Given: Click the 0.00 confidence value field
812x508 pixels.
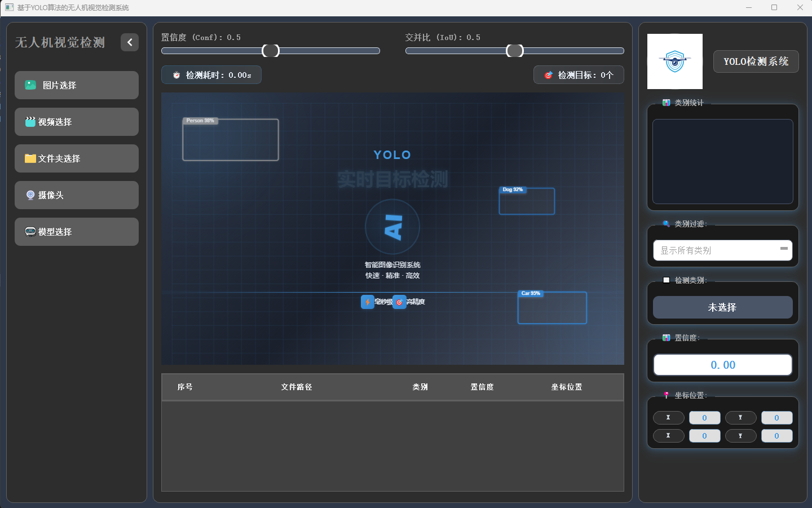Looking at the screenshot, I should coord(723,365).
